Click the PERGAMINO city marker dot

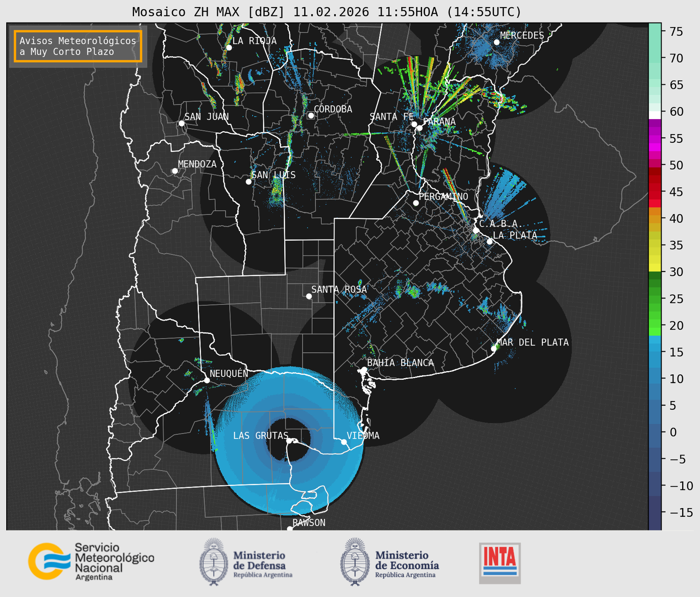(416, 203)
